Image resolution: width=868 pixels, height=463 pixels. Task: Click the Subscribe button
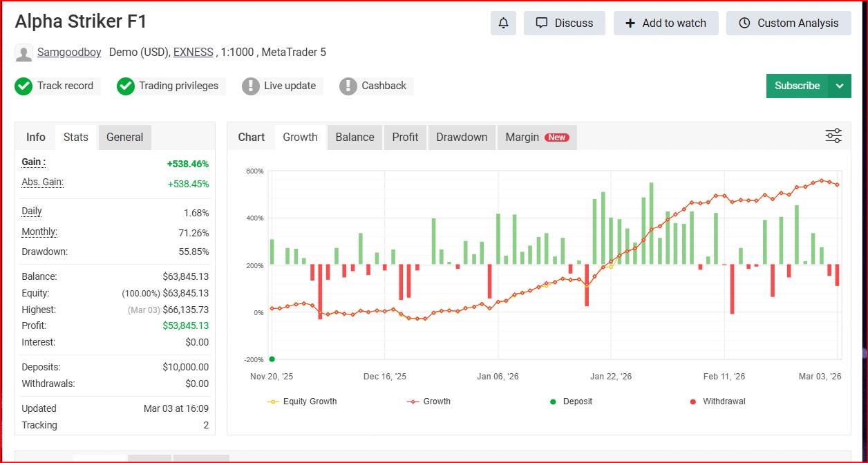pyautogui.click(x=798, y=86)
